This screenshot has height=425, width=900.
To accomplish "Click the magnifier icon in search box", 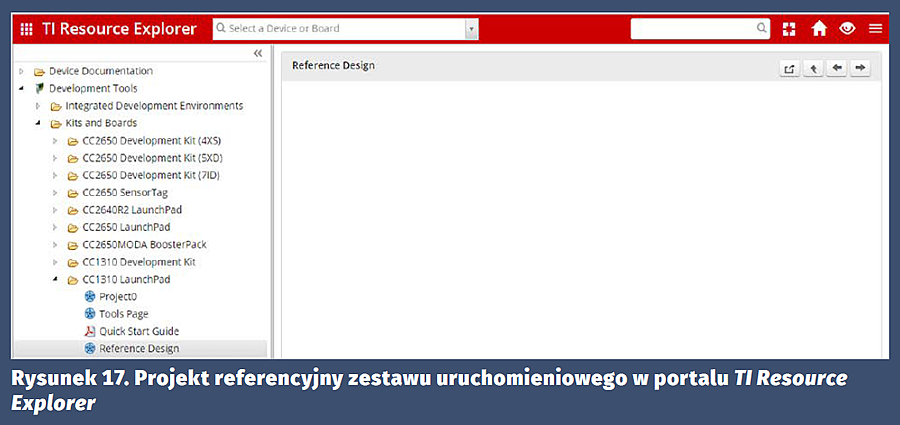I will tap(762, 28).
